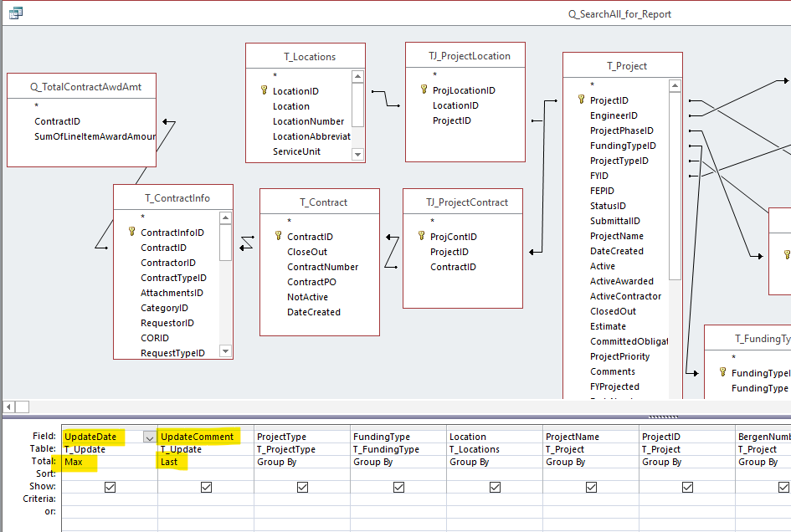The image size is (791, 532).
Task: Select the TJ_ProjectContract table title
Action: [x=467, y=202]
